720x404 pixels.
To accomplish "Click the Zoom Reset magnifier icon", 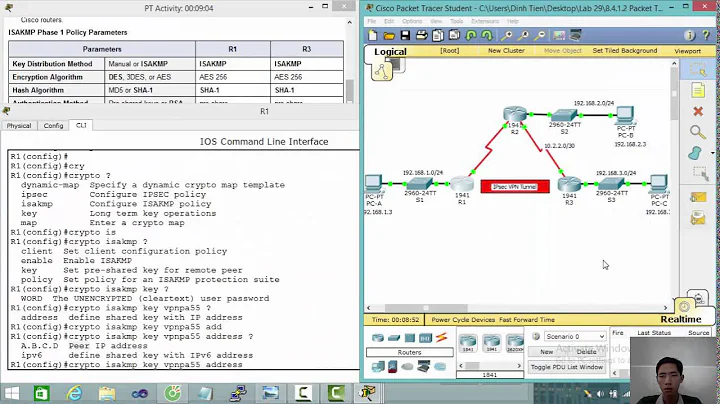I will (523, 35).
